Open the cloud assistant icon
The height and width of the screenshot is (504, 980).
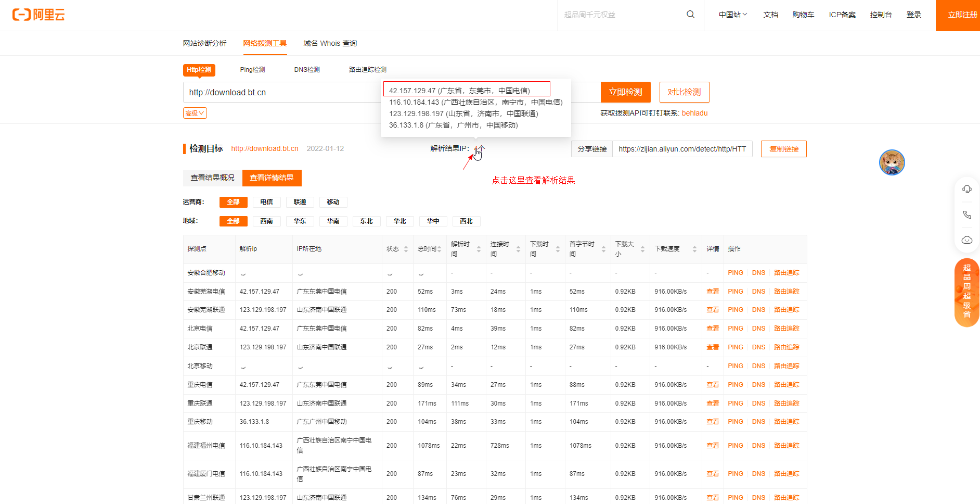click(967, 240)
